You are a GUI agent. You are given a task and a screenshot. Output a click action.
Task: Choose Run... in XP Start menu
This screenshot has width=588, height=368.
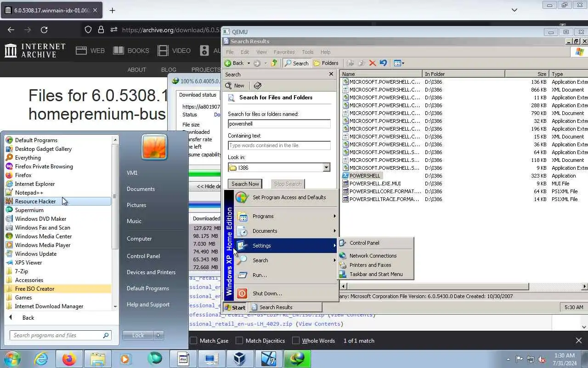coord(287,275)
